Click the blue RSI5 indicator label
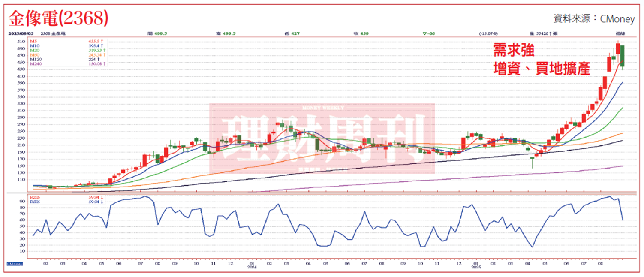644x277 pixels. click(34, 202)
